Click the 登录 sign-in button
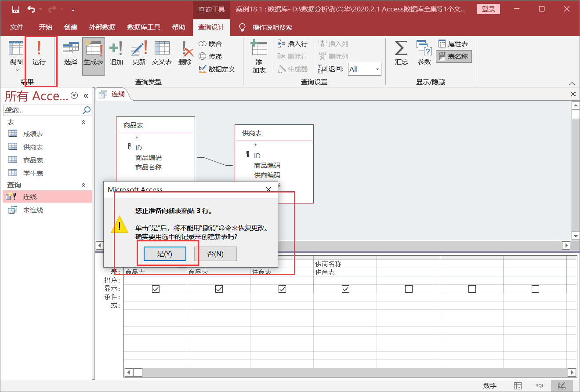The image size is (580, 392). 489,9
